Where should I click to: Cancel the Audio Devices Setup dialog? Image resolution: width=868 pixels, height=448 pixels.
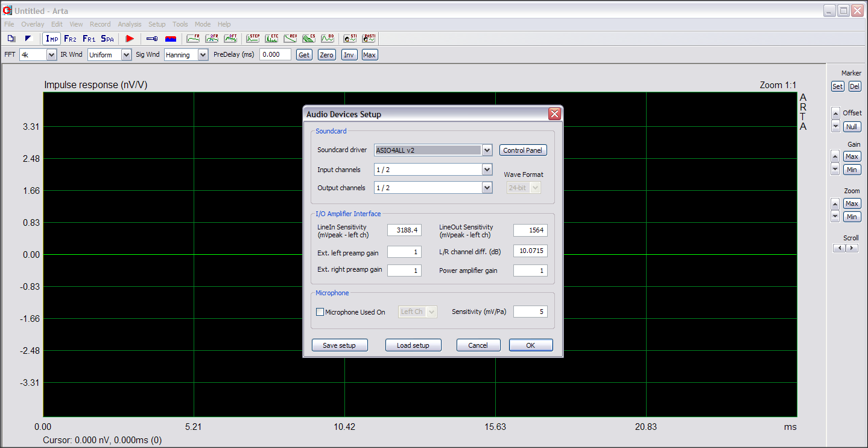(x=478, y=345)
